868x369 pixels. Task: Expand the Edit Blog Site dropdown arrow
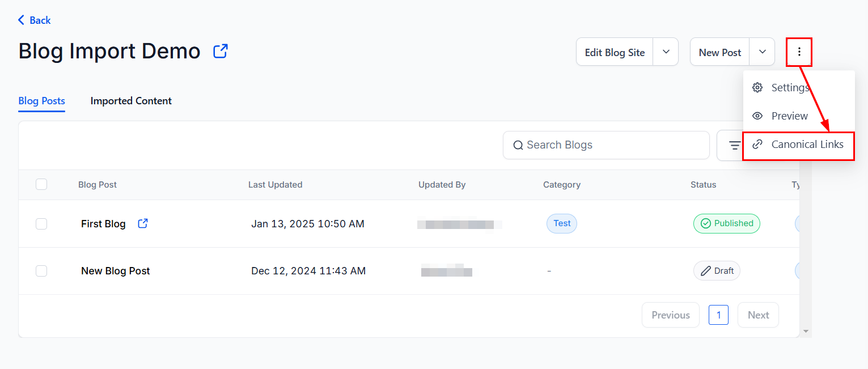(x=666, y=52)
